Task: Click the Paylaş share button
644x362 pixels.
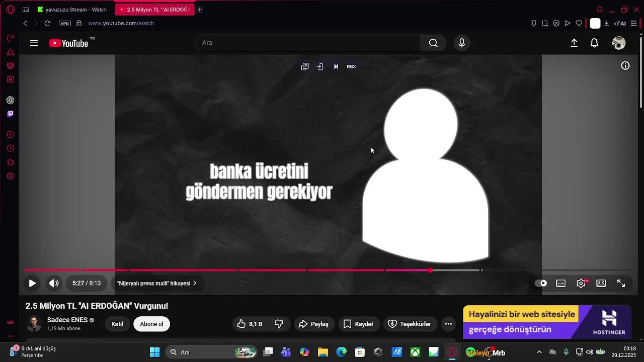Action: [313, 324]
